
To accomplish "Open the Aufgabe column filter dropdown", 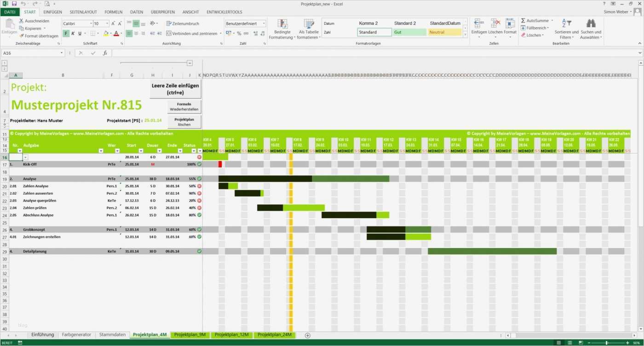I will point(102,151).
